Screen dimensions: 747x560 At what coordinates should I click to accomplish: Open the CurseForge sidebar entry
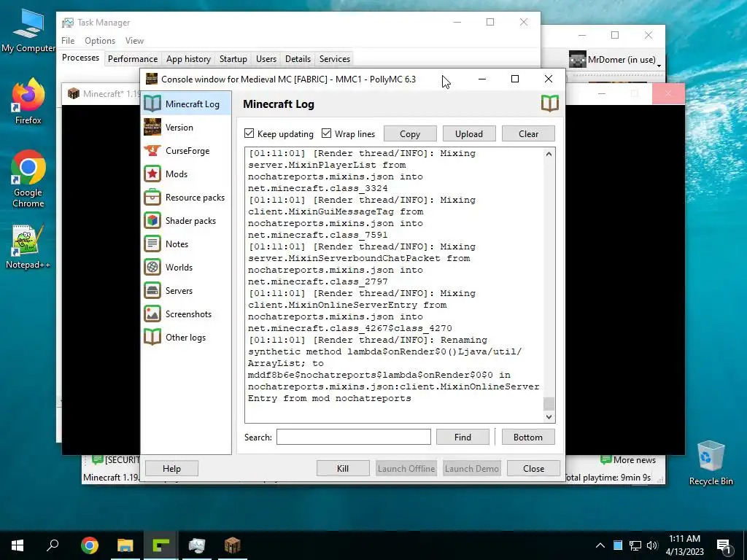pos(187,150)
